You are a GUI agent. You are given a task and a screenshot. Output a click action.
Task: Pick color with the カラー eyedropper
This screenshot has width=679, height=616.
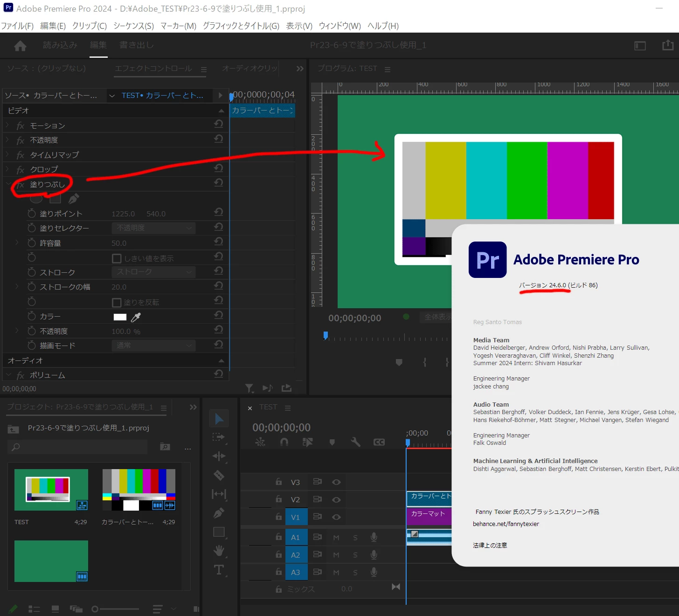(x=136, y=317)
